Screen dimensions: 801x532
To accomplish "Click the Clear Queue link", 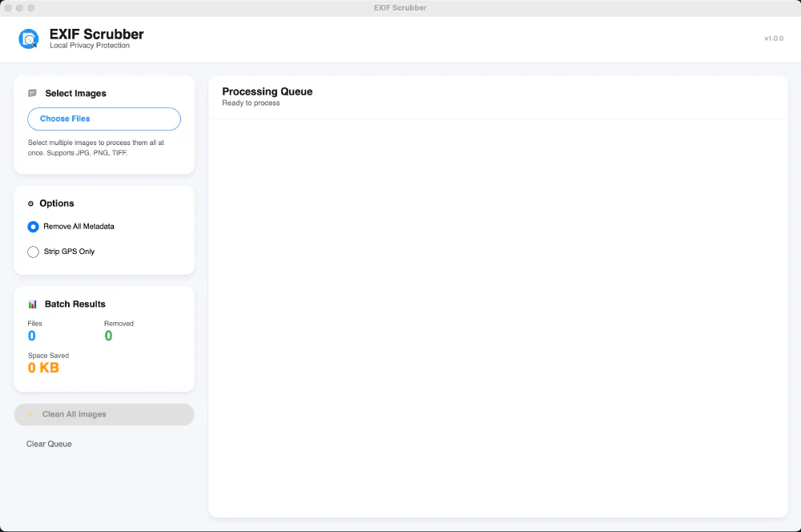I will click(x=48, y=443).
